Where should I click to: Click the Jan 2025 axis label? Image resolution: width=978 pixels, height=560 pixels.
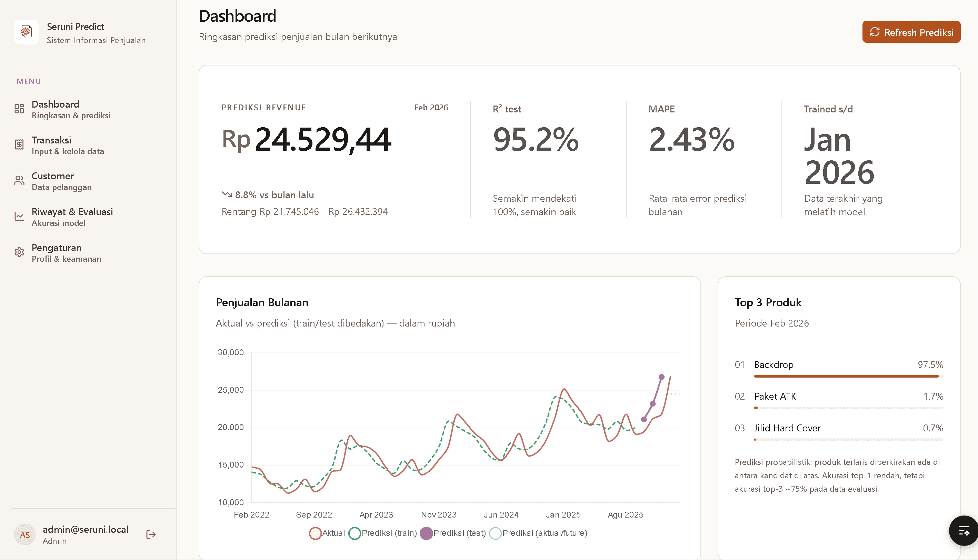[x=563, y=514]
